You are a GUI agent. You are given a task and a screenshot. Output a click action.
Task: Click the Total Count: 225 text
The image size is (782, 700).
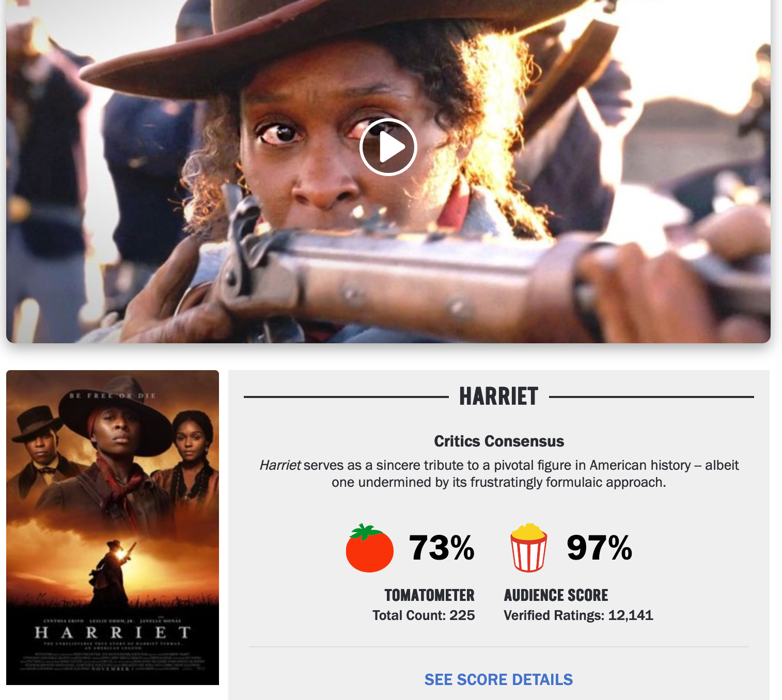click(x=424, y=615)
